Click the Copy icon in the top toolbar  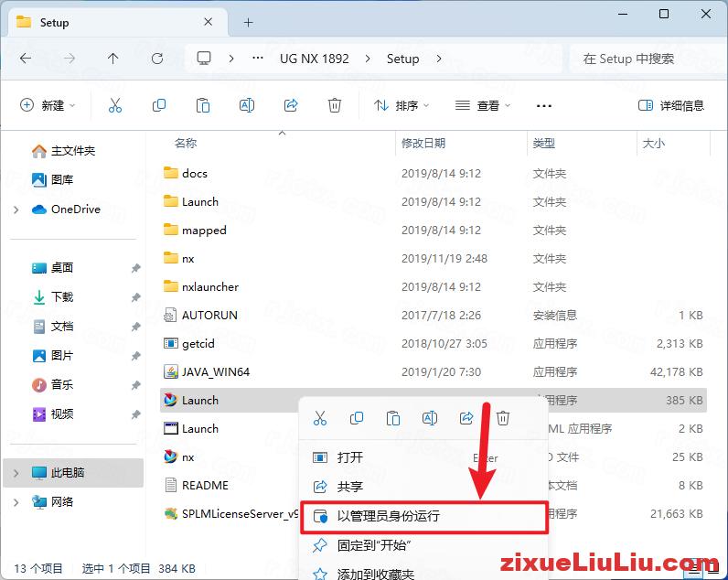159,105
